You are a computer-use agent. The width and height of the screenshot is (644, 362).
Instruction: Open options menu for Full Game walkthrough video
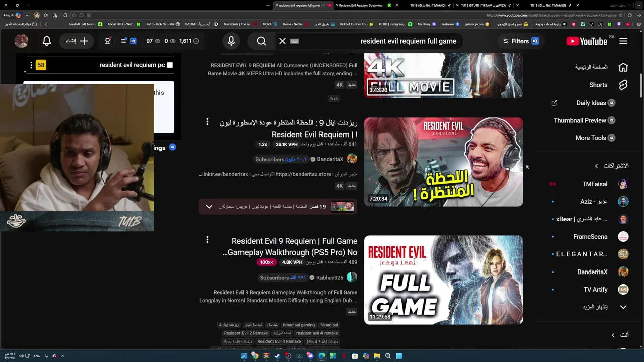(207, 240)
